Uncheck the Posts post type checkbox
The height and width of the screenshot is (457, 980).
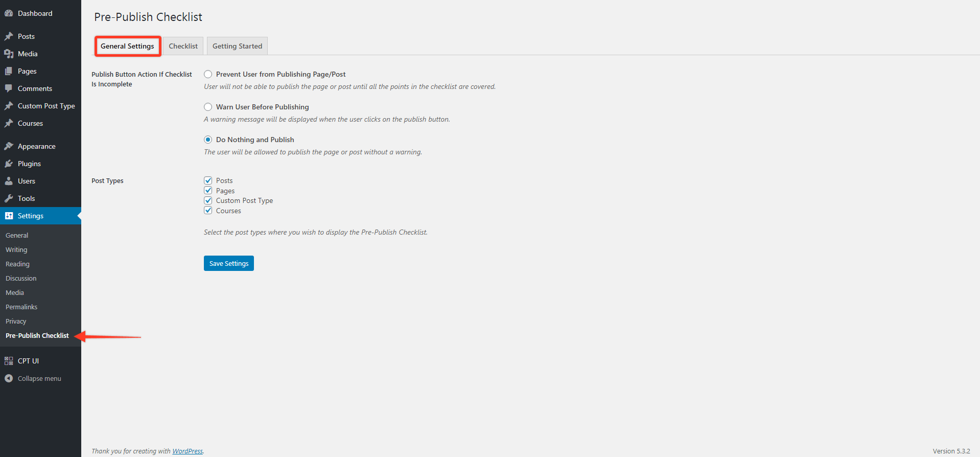click(x=208, y=180)
